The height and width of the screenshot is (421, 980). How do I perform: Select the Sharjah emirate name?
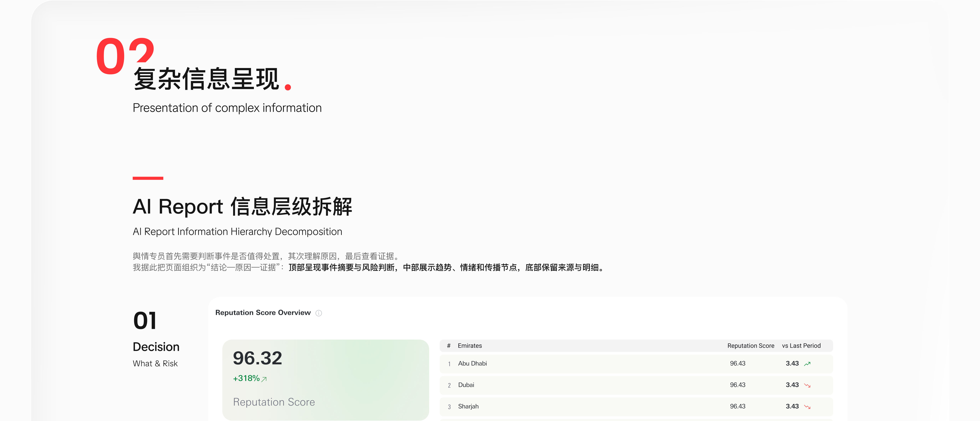pos(468,407)
